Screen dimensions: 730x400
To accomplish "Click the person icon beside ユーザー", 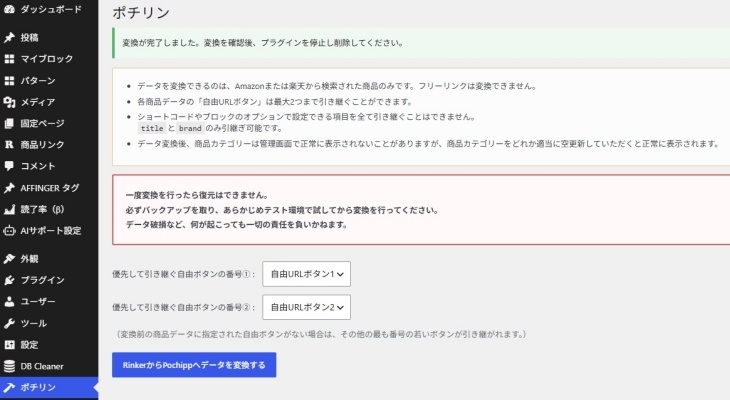I will (x=9, y=302).
